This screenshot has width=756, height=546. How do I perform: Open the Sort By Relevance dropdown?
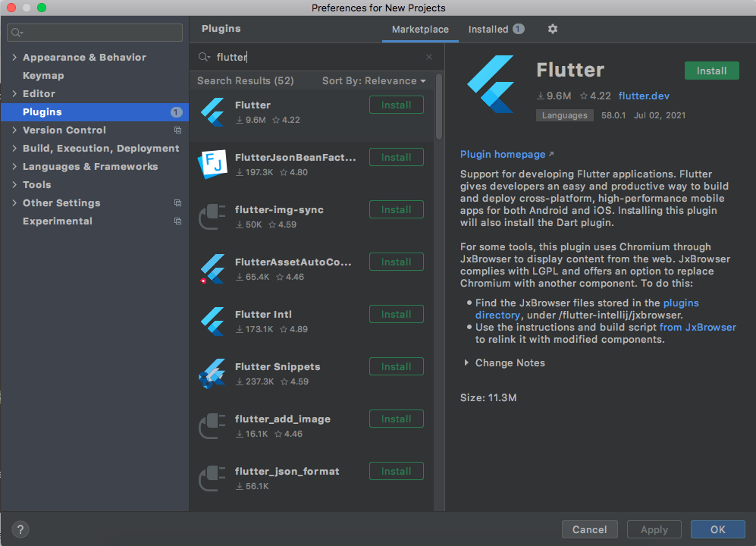pyautogui.click(x=374, y=81)
